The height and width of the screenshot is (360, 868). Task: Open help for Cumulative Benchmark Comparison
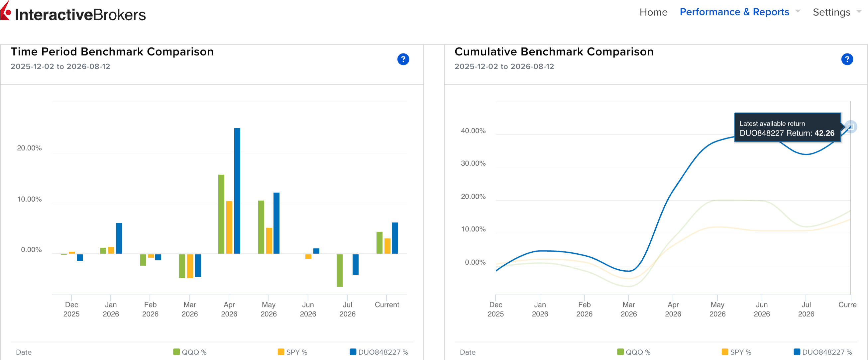[847, 59]
